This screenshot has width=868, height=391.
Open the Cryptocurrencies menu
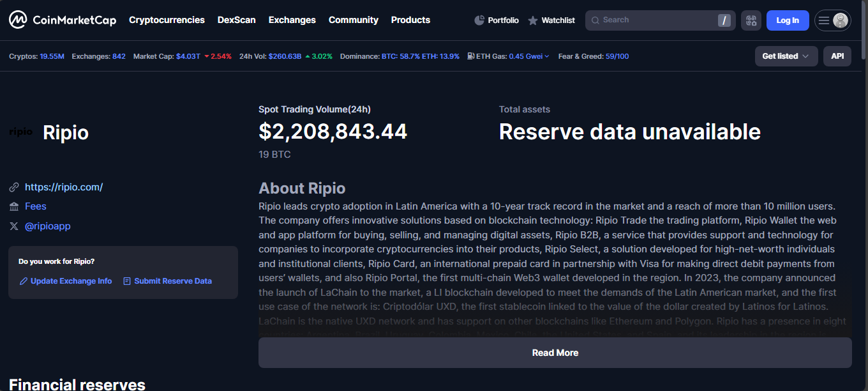[x=167, y=20]
